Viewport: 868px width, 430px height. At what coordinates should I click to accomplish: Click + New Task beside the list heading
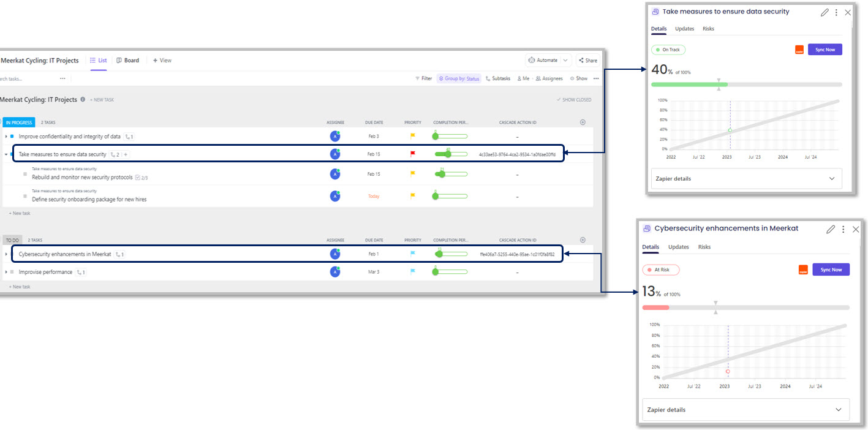click(x=102, y=100)
